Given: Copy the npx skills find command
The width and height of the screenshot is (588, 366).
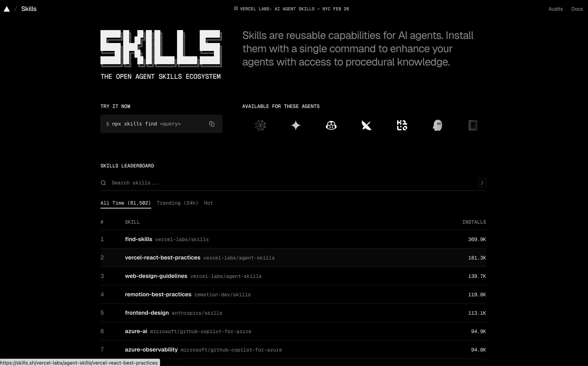Looking at the screenshot, I should coord(212,124).
